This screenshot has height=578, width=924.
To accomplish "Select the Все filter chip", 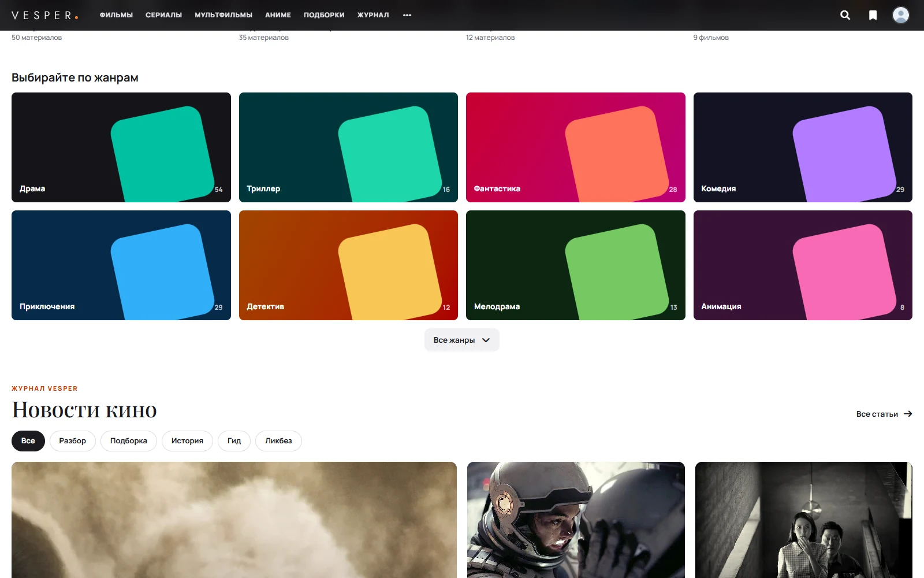I will [x=28, y=440].
